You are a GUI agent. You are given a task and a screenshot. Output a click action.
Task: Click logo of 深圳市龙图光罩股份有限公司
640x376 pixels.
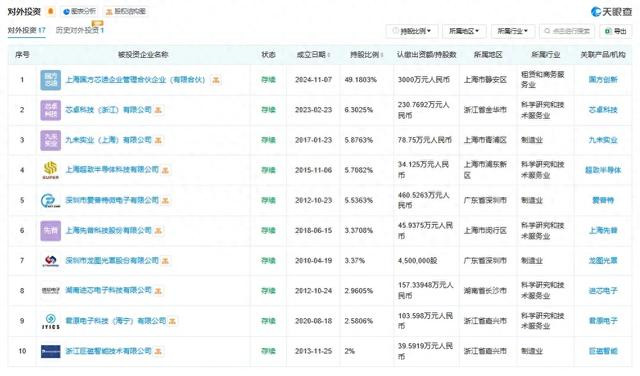51,261
